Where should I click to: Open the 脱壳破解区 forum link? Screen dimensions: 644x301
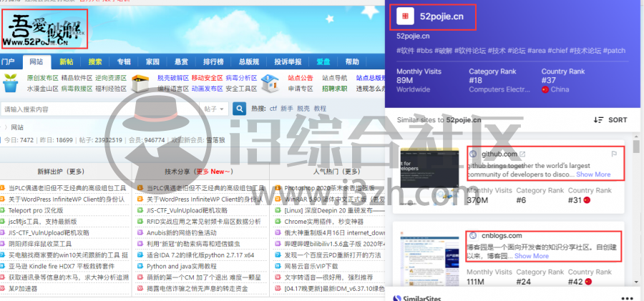tap(173, 78)
